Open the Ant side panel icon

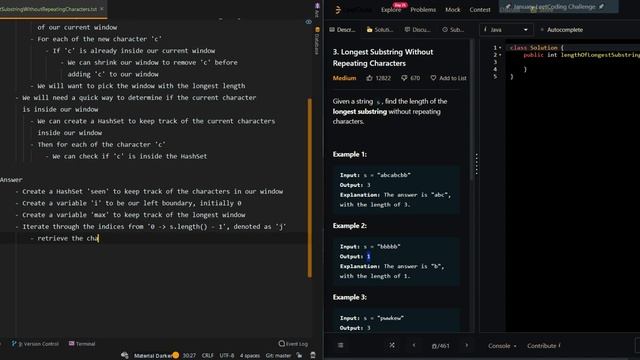[x=317, y=10]
